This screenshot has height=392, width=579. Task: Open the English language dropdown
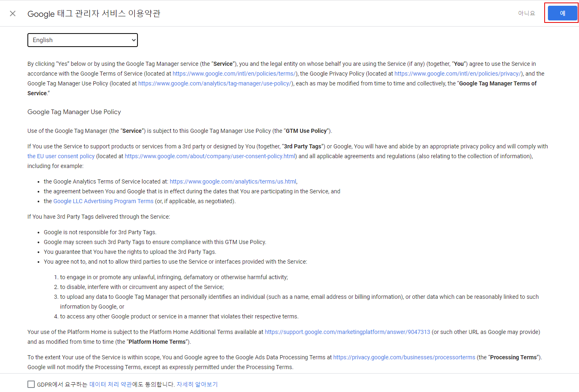[x=82, y=40]
